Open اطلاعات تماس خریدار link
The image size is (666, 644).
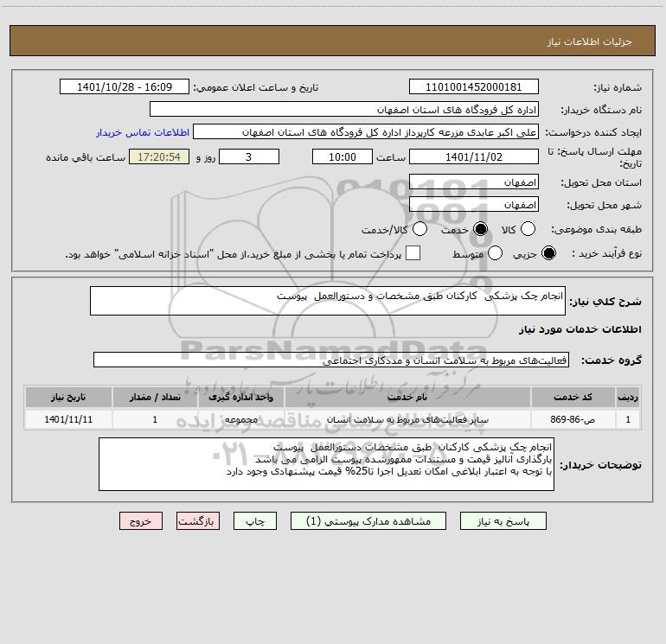coord(143,132)
